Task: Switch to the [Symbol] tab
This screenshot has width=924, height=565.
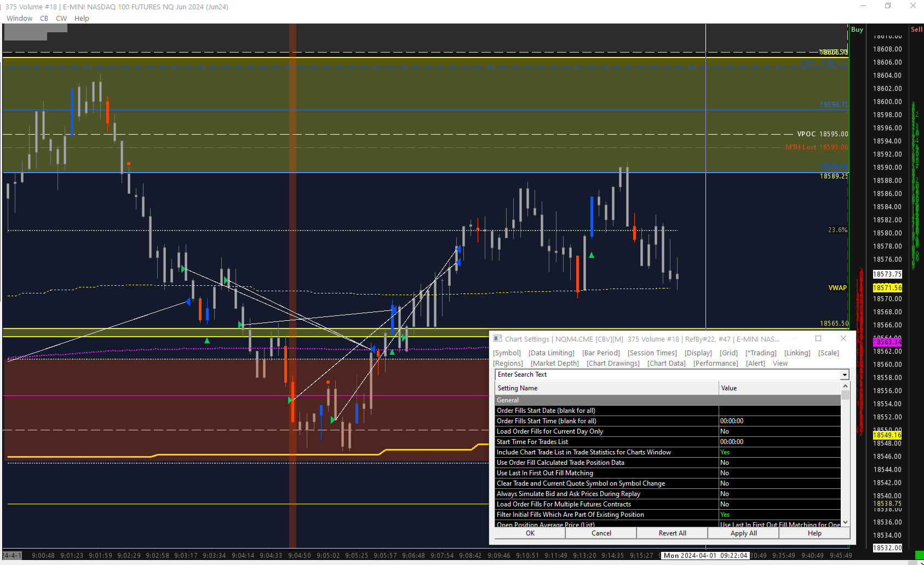Action: 507,353
